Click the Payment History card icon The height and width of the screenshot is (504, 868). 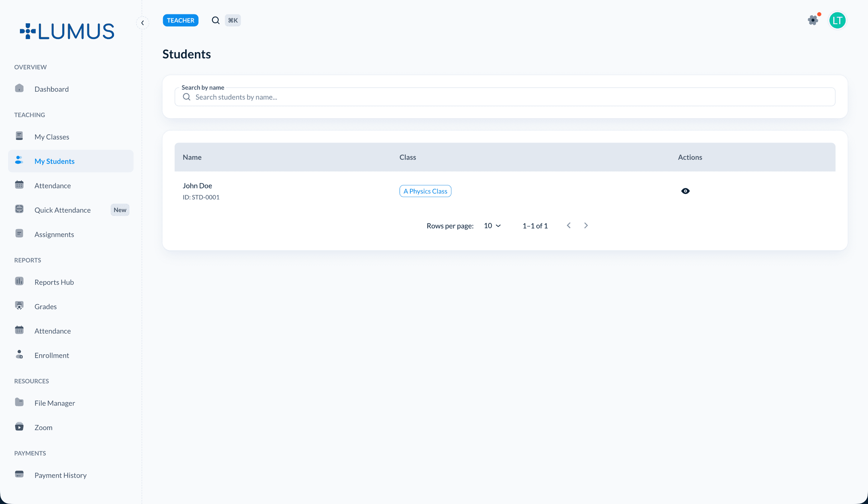pos(19,474)
